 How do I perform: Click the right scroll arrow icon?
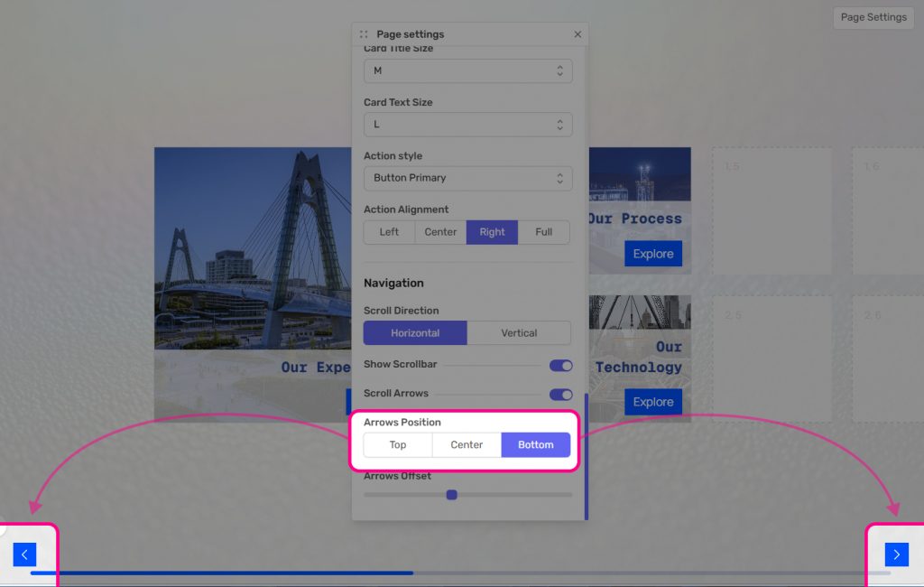896,554
